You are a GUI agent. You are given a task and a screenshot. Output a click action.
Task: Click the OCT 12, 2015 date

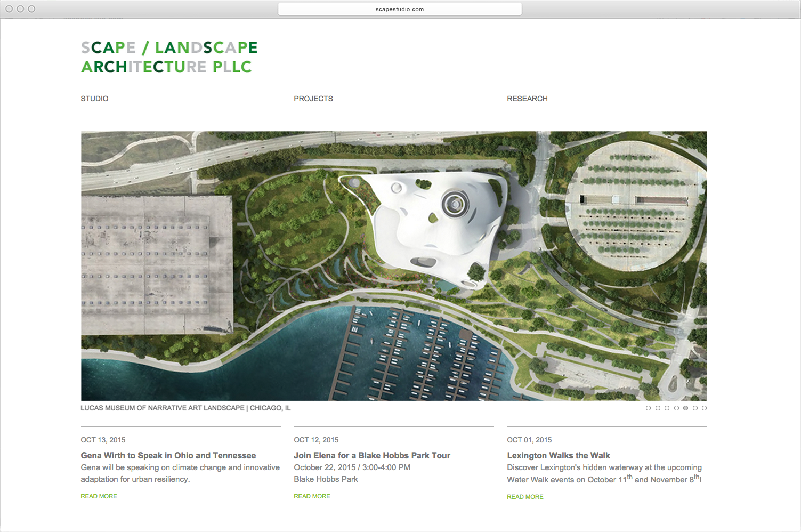pyautogui.click(x=316, y=440)
